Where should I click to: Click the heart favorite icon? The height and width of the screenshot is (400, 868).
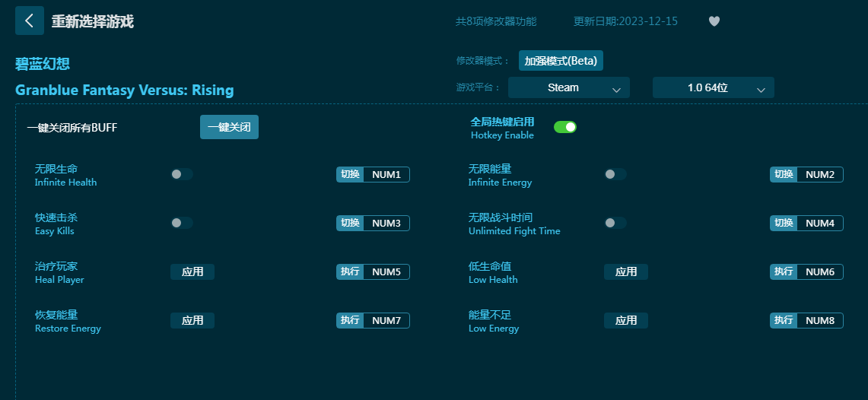click(714, 21)
